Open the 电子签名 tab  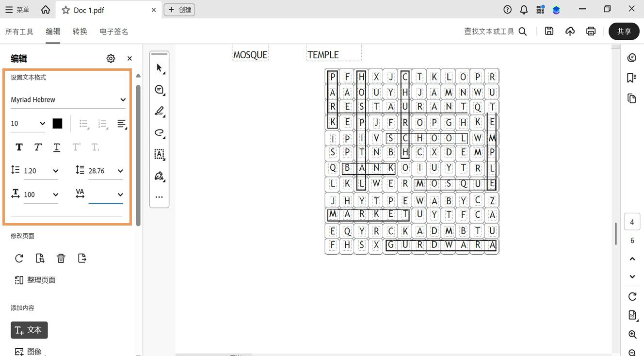click(114, 31)
